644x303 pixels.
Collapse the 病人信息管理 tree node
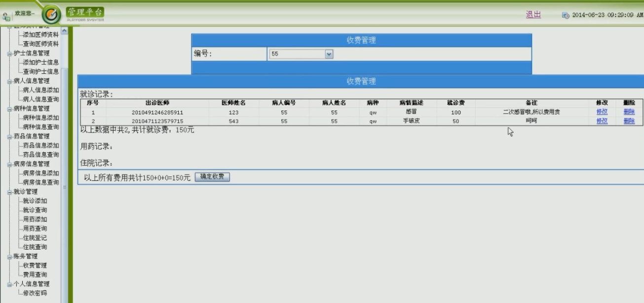(9, 81)
